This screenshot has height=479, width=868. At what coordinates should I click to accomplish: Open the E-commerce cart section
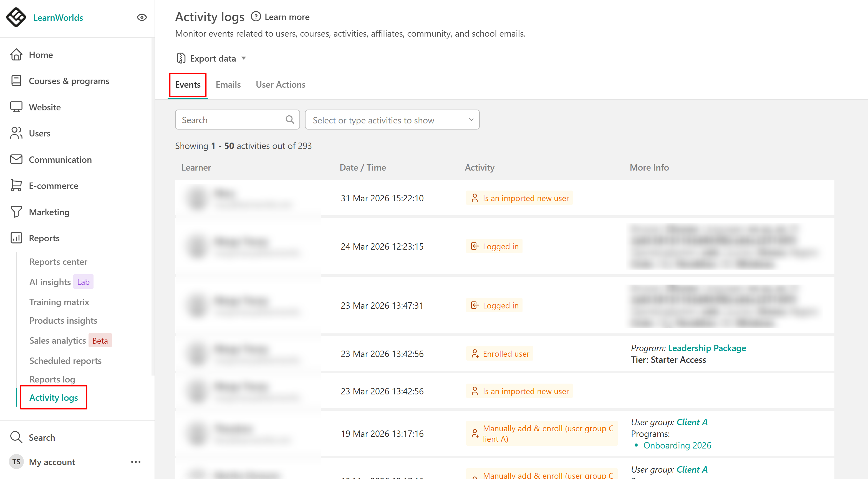click(53, 186)
